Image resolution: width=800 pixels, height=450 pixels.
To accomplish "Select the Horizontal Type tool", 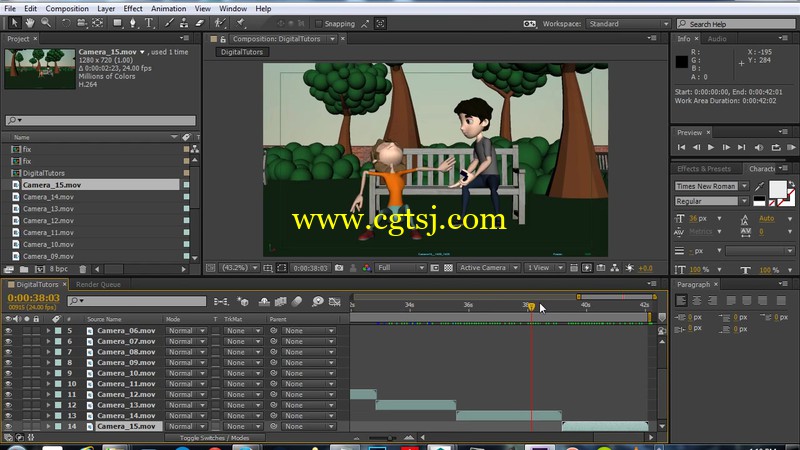I will pyautogui.click(x=149, y=23).
